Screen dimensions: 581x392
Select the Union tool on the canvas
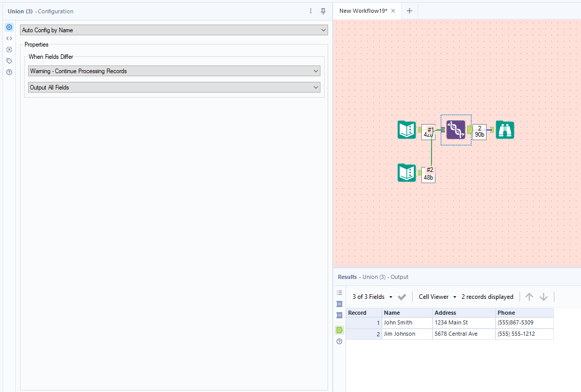pyautogui.click(x=455, y=130)
